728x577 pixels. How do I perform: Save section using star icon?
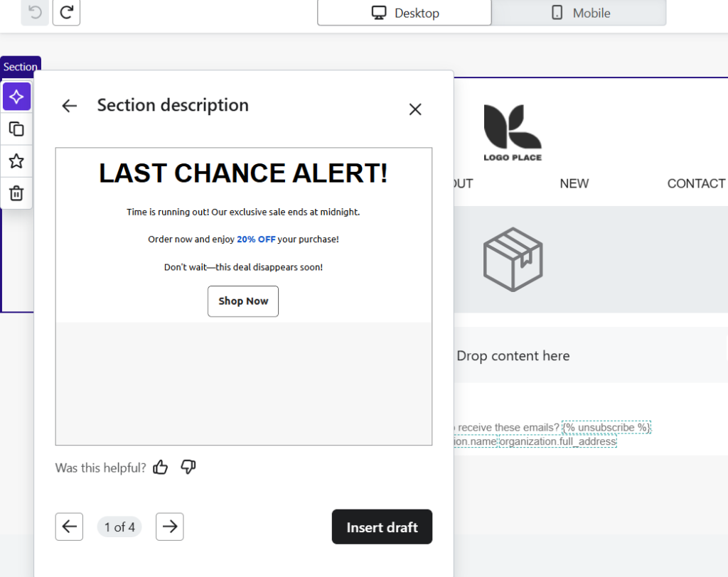17,161
